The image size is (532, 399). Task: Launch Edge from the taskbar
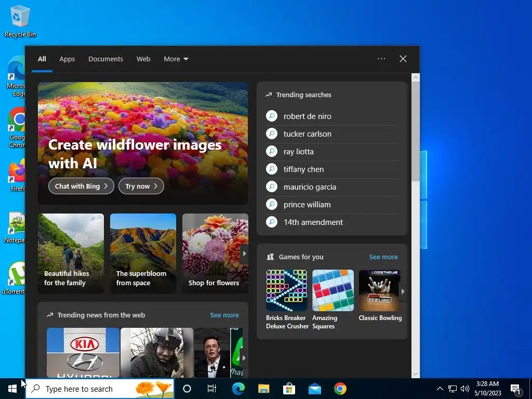[238, 389]
